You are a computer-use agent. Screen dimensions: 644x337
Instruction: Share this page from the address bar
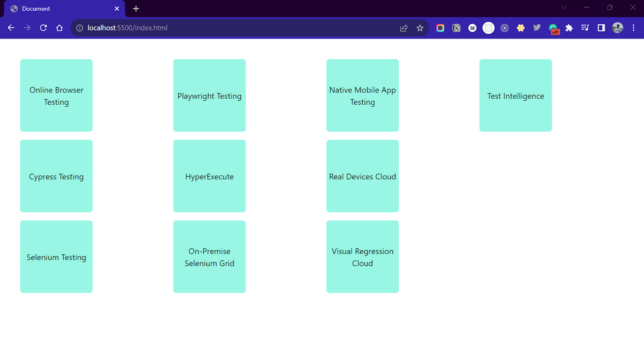coord(404,28)
